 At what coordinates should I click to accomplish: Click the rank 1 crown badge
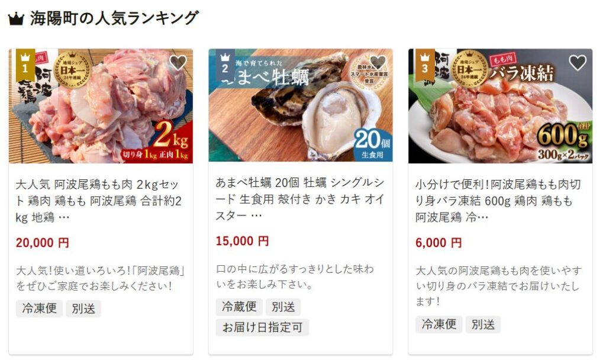pyautogui.click(x=25, y=65)
